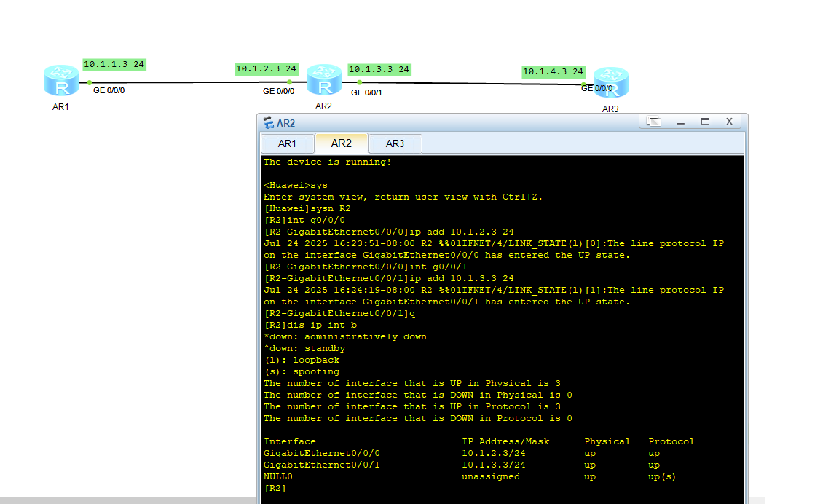Screen dimensions: 839x504
Task: Select the AR3 router icon
Action: point(610,82)
